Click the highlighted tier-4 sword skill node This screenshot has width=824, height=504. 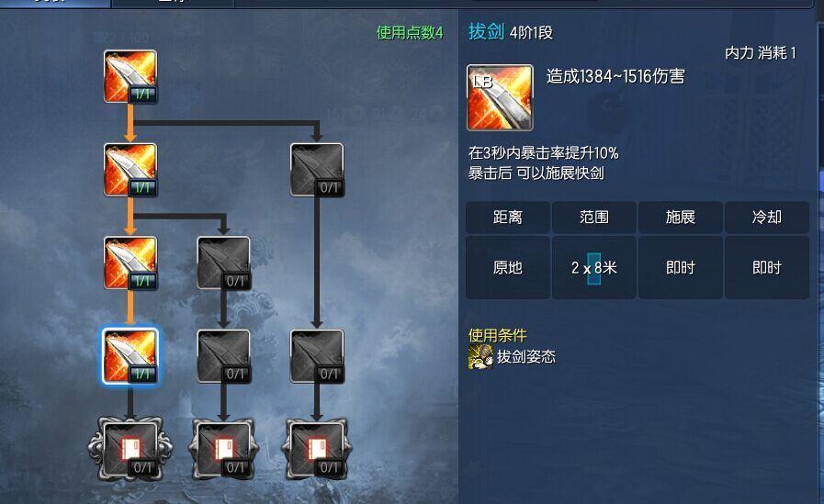click(130, 356)
